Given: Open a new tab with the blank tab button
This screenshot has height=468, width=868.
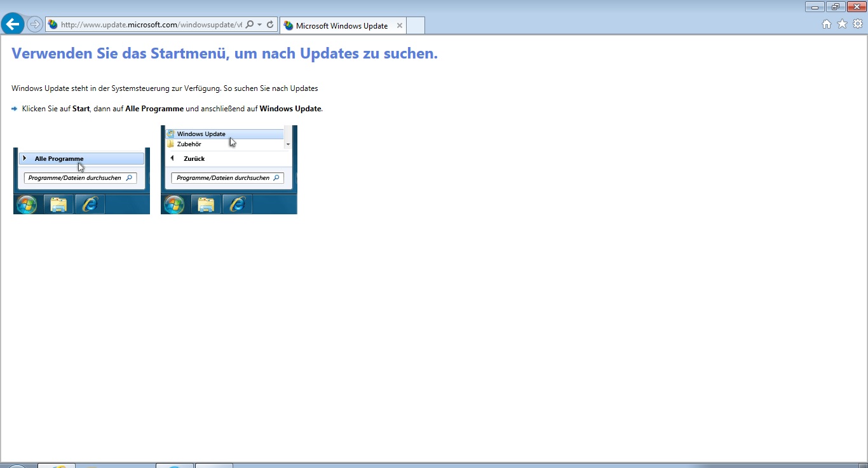Looking at the screenshot, I should pos(416,26).
